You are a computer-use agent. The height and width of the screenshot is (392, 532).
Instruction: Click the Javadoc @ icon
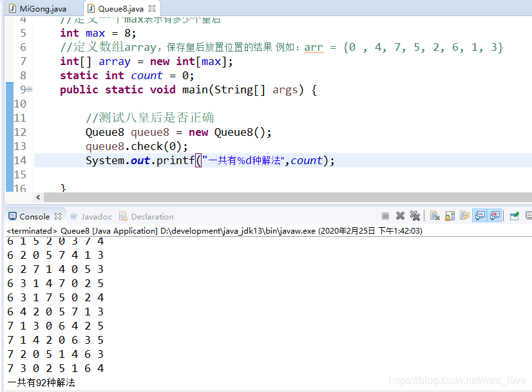[74, 216]
